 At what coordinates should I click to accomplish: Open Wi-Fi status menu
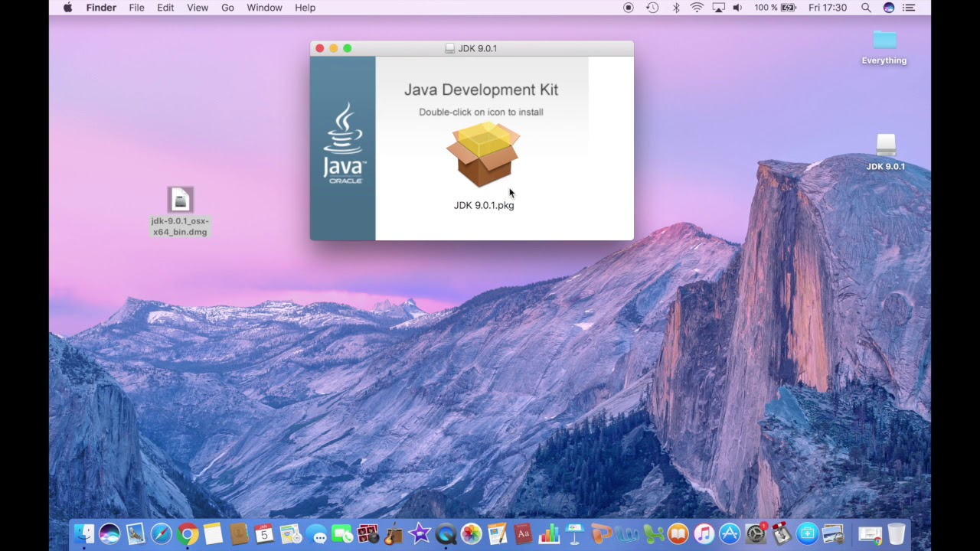tap(697, 8)
